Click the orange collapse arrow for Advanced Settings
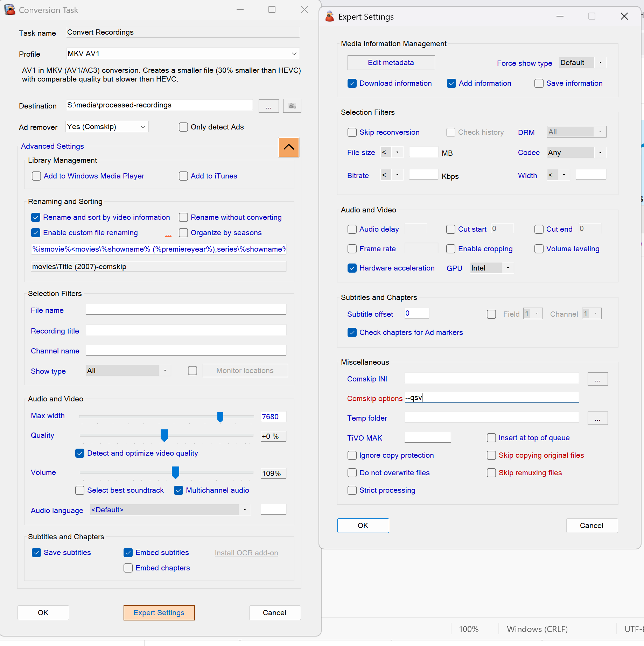Viewport: 644px width, 646px height. click(x=288, y=147)
